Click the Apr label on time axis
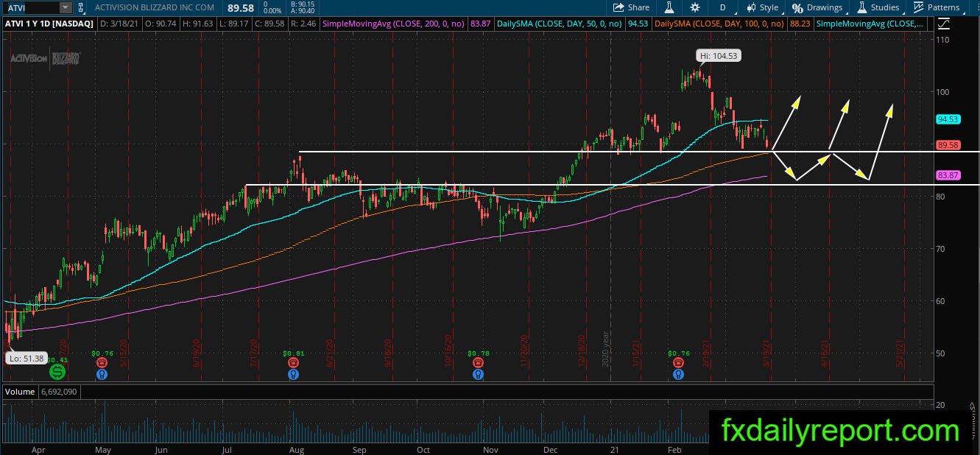Viewport: 980px width, 455px height. [x=39, y=448]
